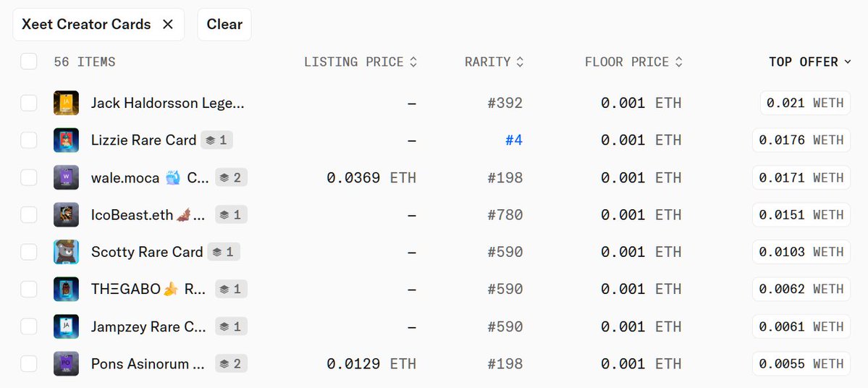Select the Lizzie Rare Card checkbox
Screen dimensions: 868x388
29,140
